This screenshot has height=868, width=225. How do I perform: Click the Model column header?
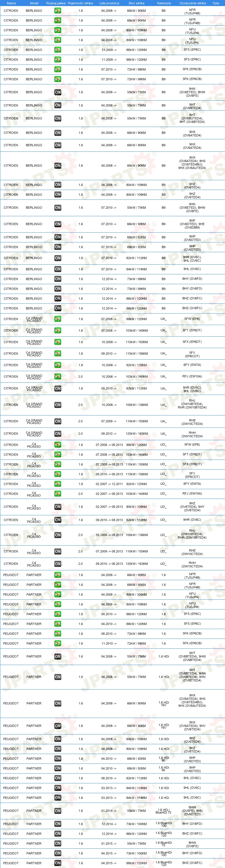tap(34, 3)
